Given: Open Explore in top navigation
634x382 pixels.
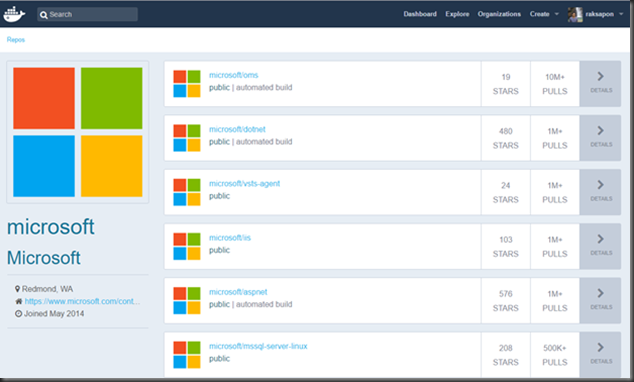Looking at the screenshot, I should 457,14.
